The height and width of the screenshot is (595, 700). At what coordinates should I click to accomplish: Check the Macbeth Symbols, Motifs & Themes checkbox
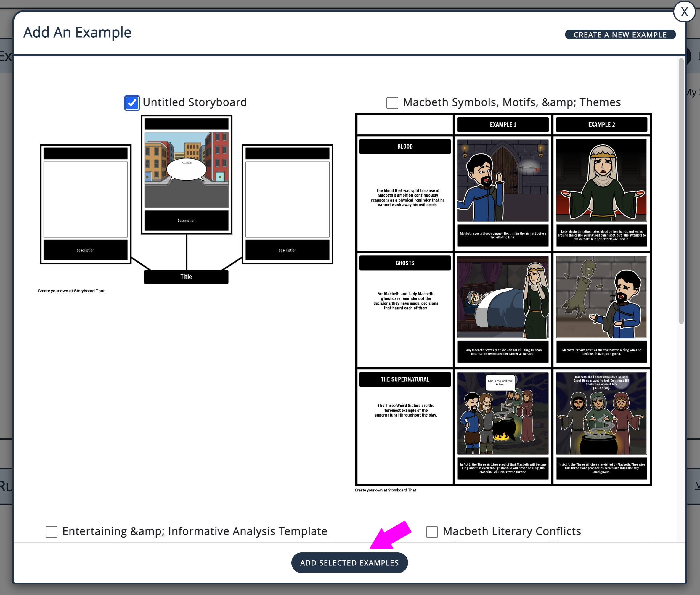click(x=392, y=102)
